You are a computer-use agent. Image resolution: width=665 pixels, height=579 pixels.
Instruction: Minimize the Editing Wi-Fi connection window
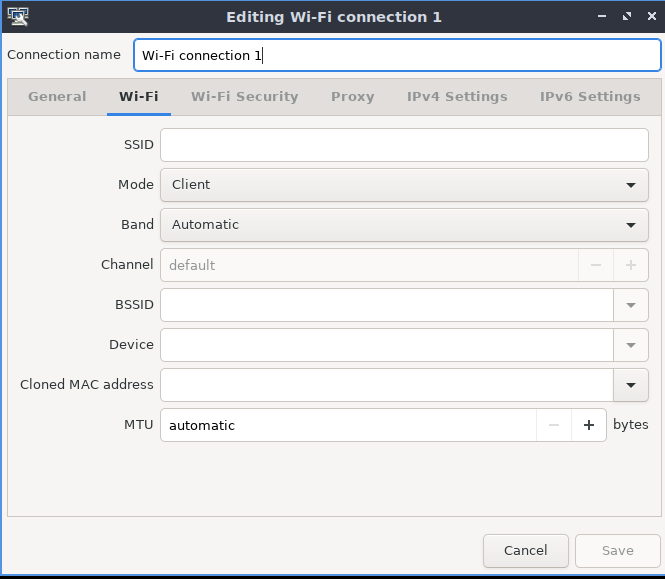pyautogui.click(x=602, y=17)
